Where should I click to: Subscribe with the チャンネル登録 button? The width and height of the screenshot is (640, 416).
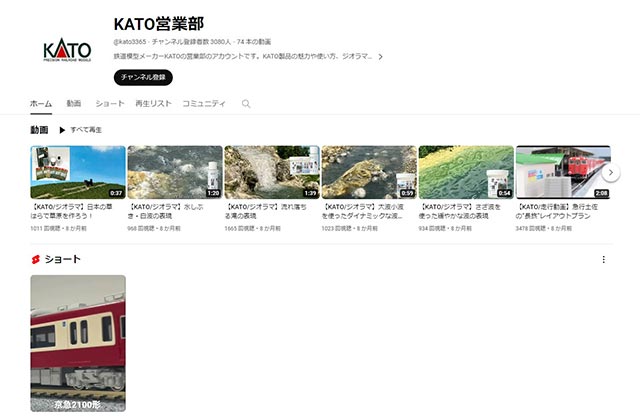(143, 77)
